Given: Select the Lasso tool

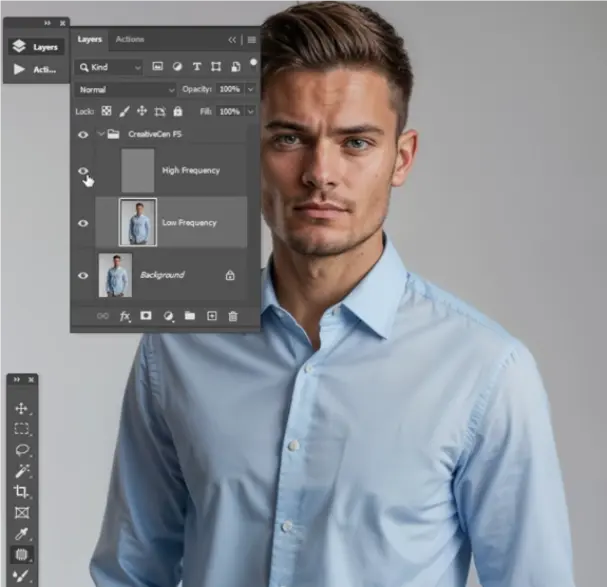Looking at the screenshot, I should 22,450.
